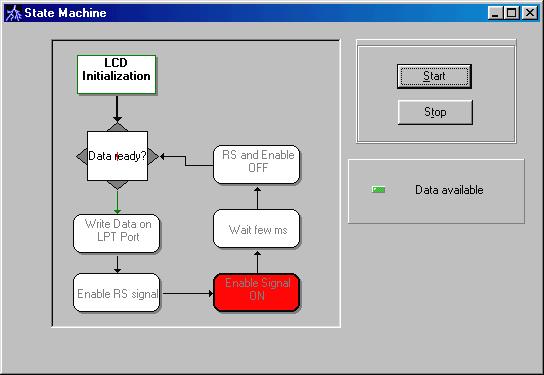
Task: Select the Data ready? decision block
Action: [x=117, y=156]
